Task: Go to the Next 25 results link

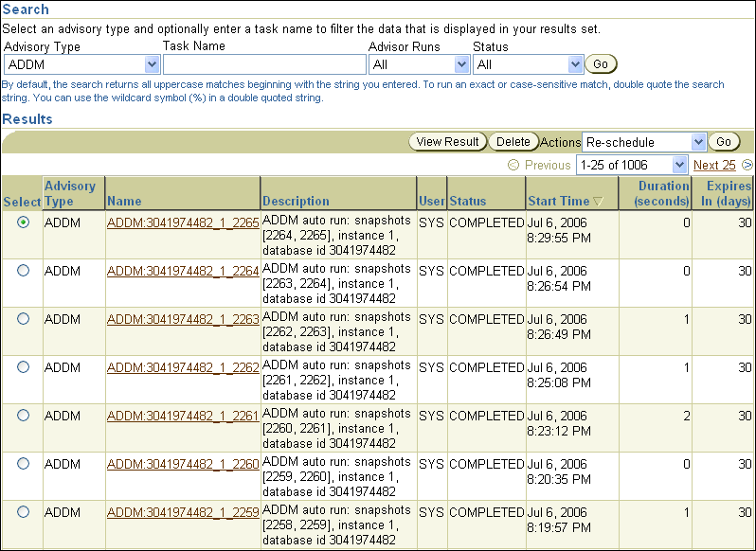Action: click(714, 165)
